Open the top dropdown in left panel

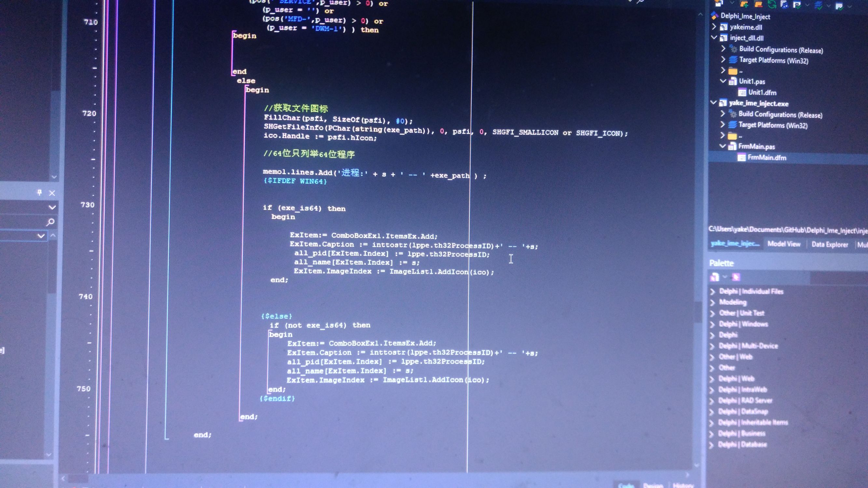click(52, 207)
